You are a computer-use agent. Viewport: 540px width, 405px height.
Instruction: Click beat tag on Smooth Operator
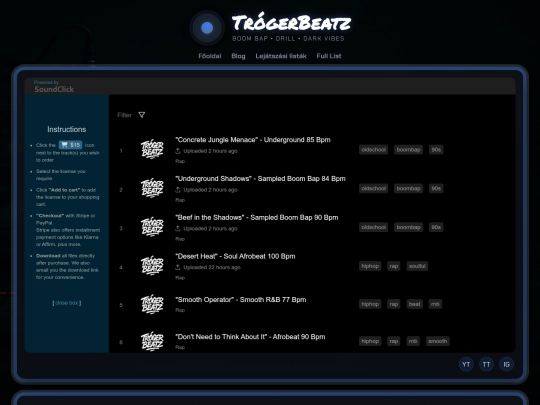[414, 304]
